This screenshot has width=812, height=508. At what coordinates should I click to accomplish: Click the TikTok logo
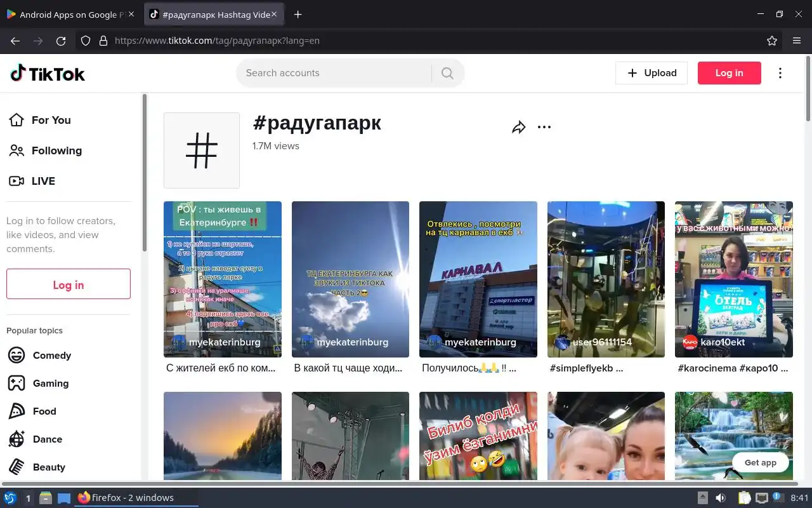(48, 74)
